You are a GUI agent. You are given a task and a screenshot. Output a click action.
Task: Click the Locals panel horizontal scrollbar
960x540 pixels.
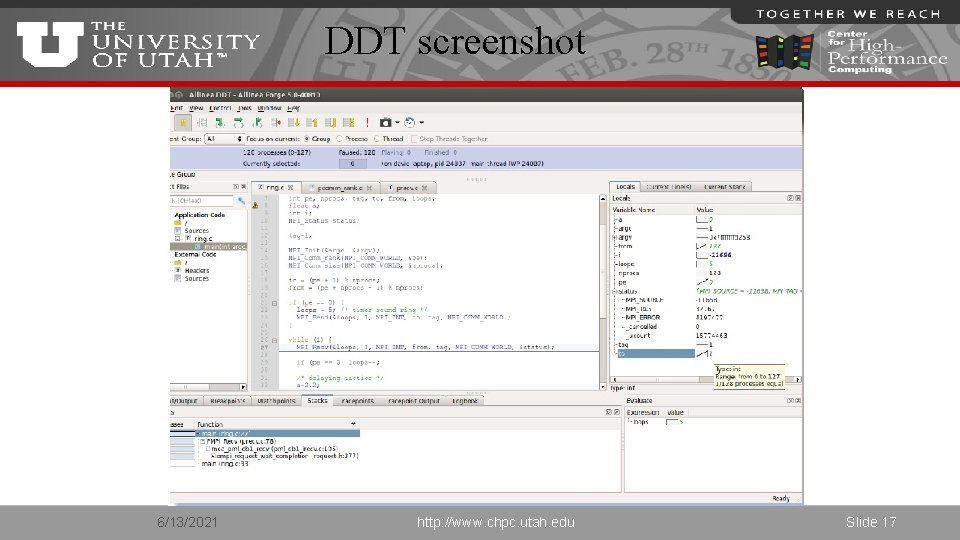[x=705, y=380]
